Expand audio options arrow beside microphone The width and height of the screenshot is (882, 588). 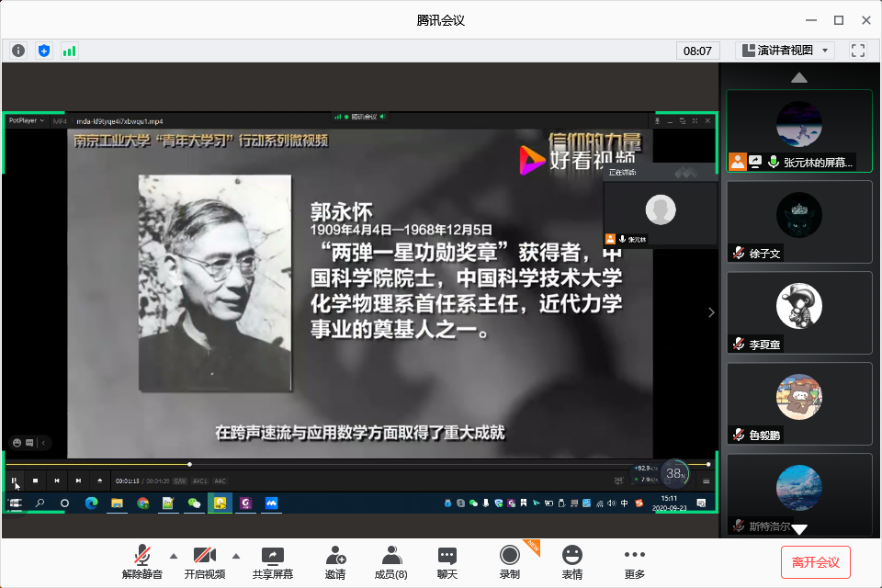pos(174,555)
